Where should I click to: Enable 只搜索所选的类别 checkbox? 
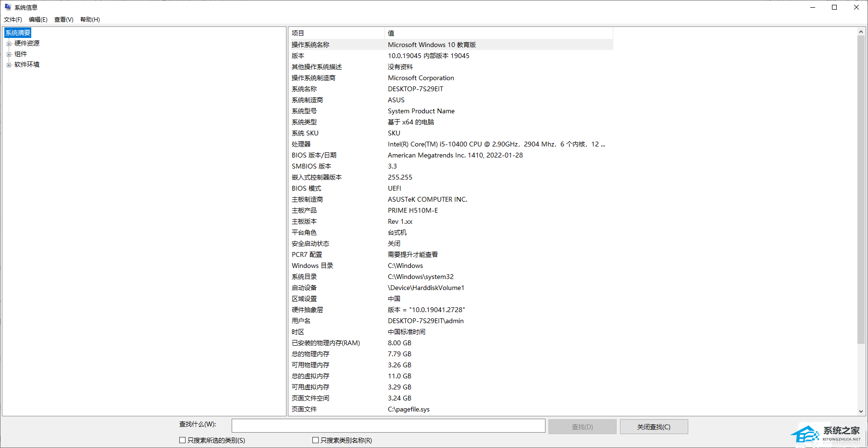pos(182,440)
